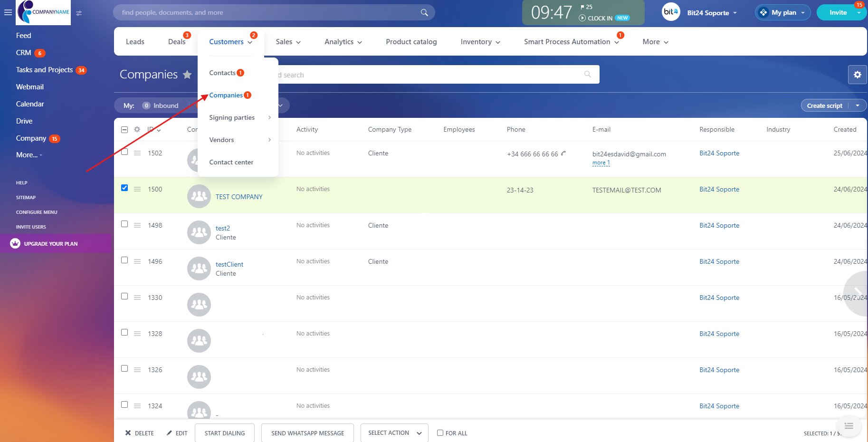Open TEST COMPANY avatar icon
The width and height of the screenshot is (868, 442).
pyautogui.click(x=199, y=196)
